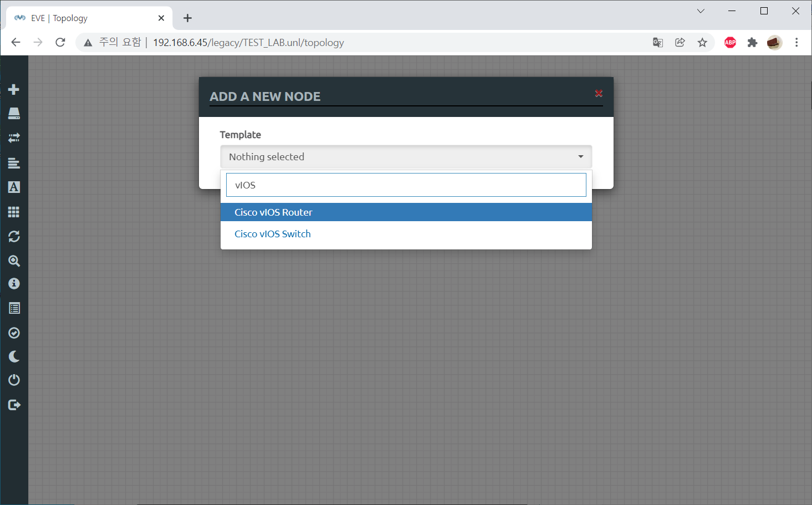Click the Refresh topology icon in sidebar
The image size is (812, 505).
click(14, 237)
